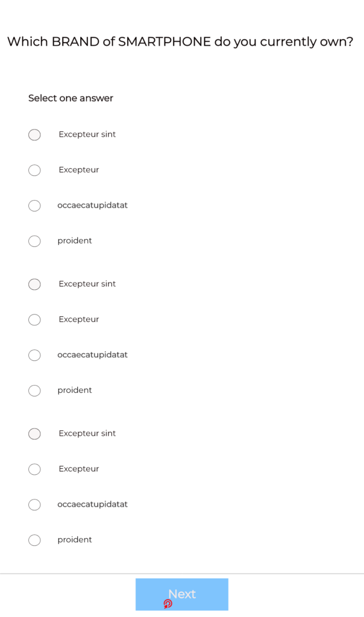Choose the first 'proident' radio button

click(34, 241)
